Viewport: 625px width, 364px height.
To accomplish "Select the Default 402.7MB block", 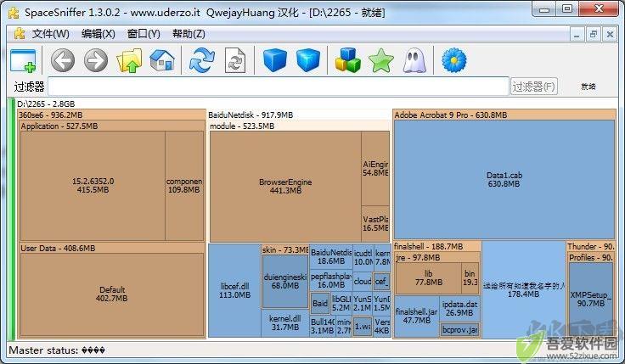I will (x=112, y=294).
